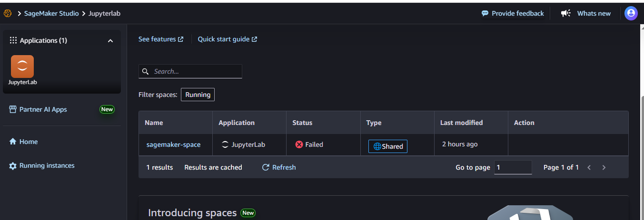
Task: Open the sagemaker-space link
Action: coord(173,144)
